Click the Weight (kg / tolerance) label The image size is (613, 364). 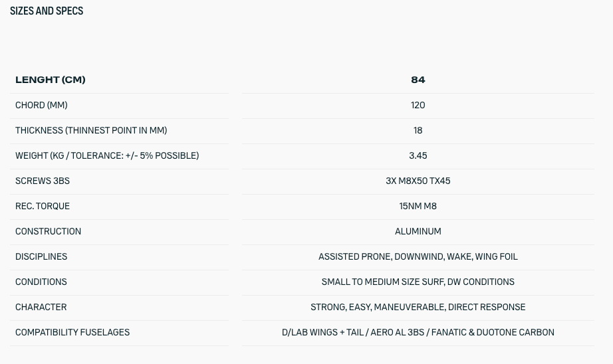(x=107, y=155)
